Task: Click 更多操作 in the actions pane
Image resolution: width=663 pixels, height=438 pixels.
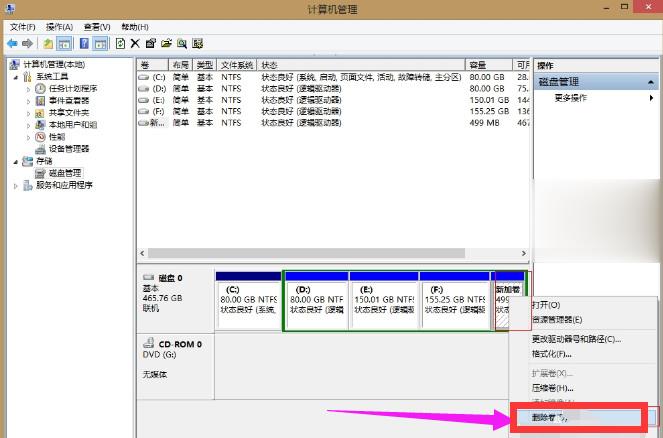Action: pyautogui.click(x=571, y=98)
